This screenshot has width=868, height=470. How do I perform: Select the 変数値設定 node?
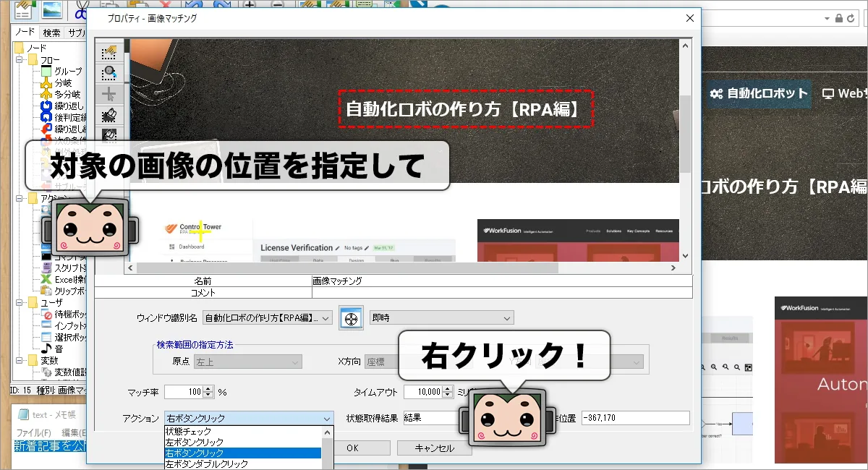(x=64, y=372)
